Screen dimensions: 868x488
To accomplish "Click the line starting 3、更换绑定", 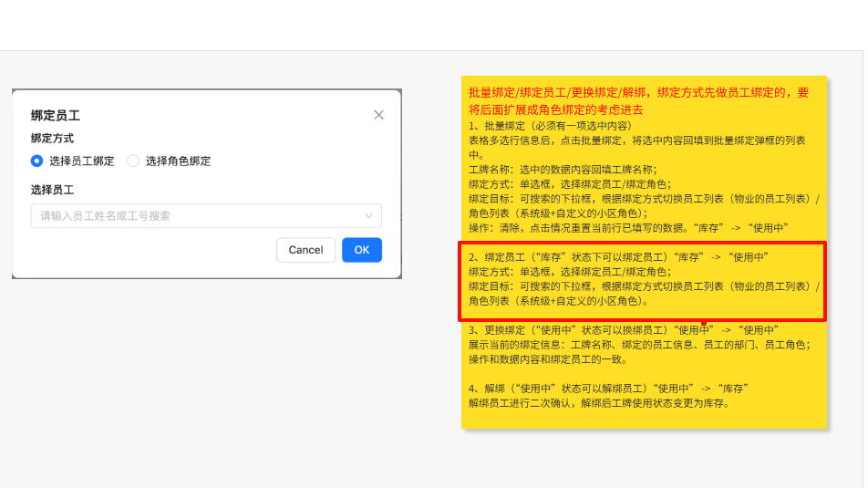I will coord(624,330).
